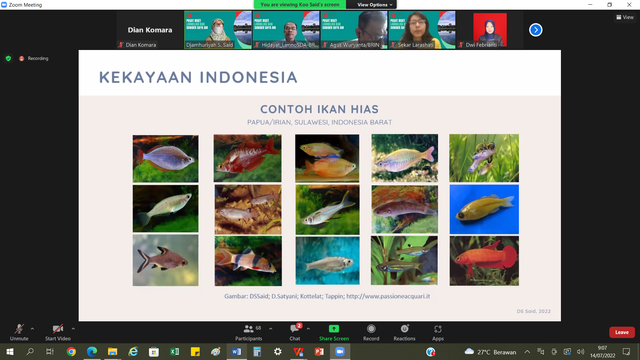Open Sticky Notes from taskbar
The image size is (640, 360).
click(195, 351)
